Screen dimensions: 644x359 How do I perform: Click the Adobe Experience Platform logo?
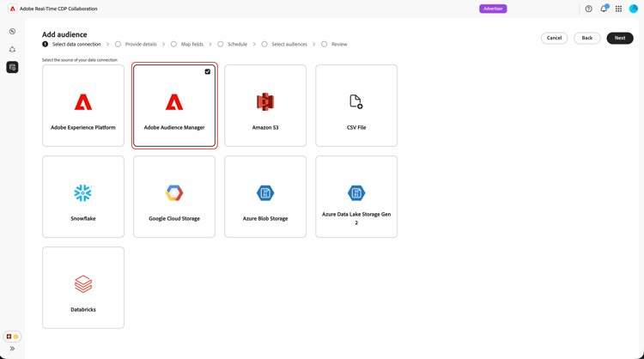pyautogui.click(x=83, y=102)
